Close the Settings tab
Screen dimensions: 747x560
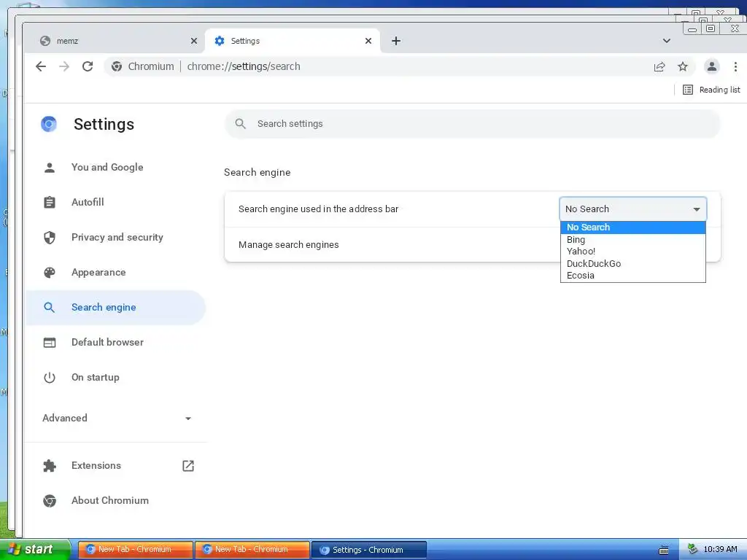click(x=368, y=41)
